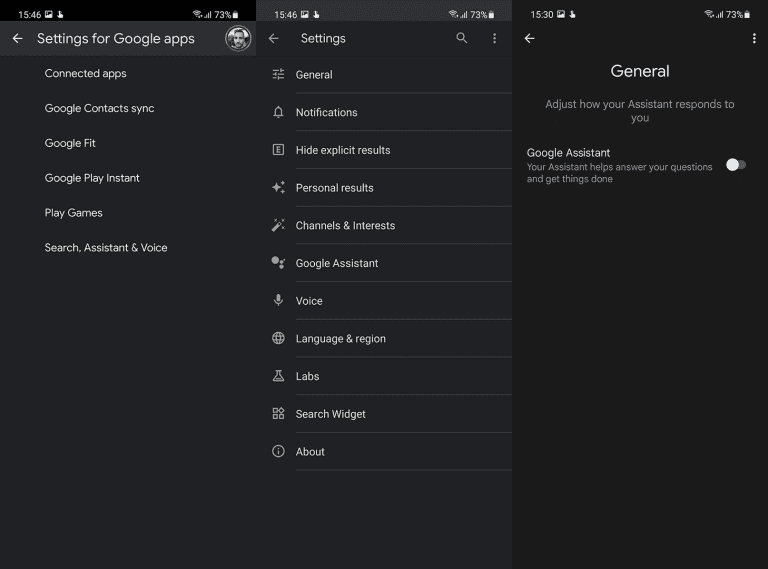This screenshot has width=768, height=569.
Task: Open overflow menu on the General screen
Action: 754,38
